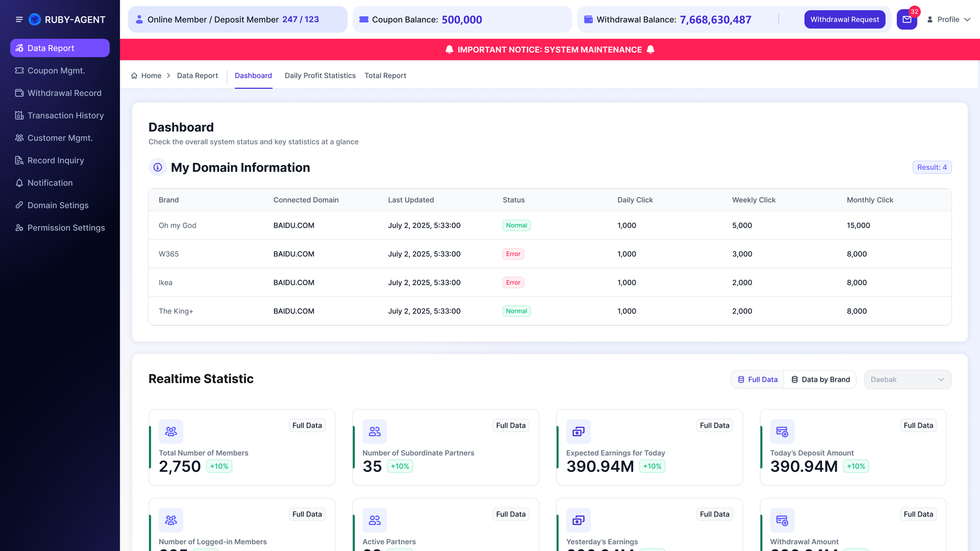Open Notification in the sidebar

[x=60, y=183]
